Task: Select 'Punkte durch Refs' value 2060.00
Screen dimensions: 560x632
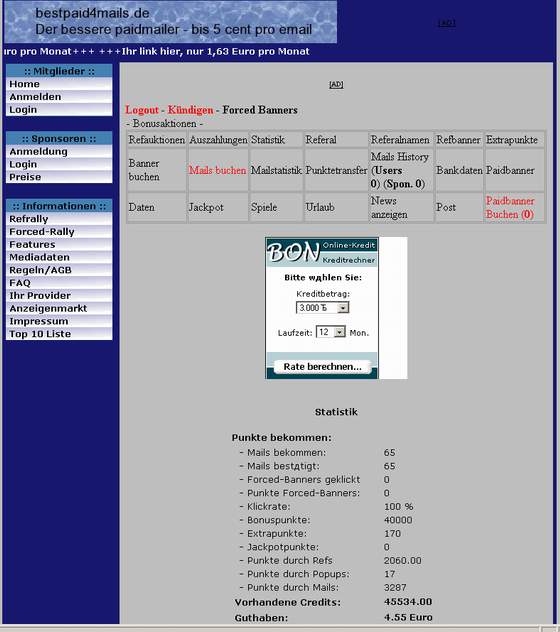Action: click(402, 561)
